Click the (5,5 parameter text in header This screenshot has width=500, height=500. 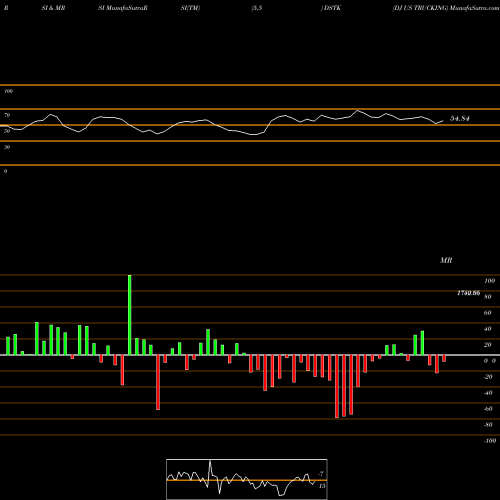click(257, 8)
